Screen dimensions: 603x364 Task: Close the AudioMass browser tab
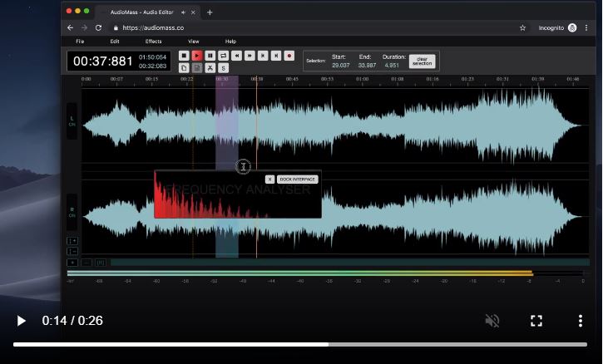tap(193, 12)
